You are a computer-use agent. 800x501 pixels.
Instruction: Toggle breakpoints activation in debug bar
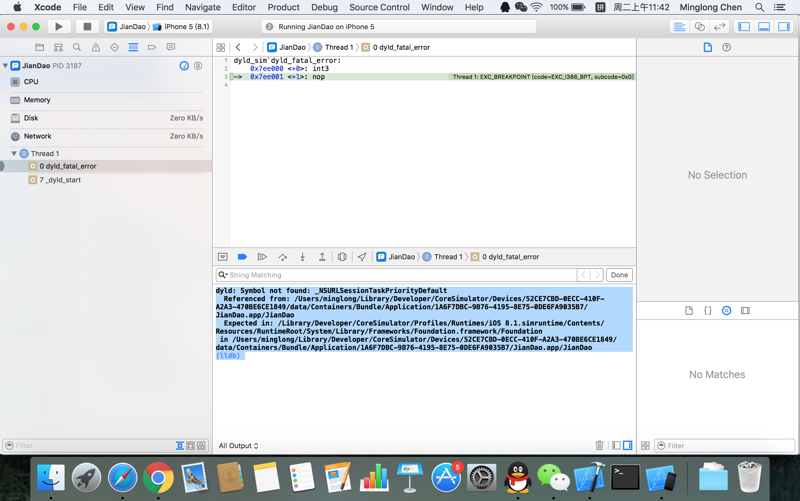coord(242,257)
